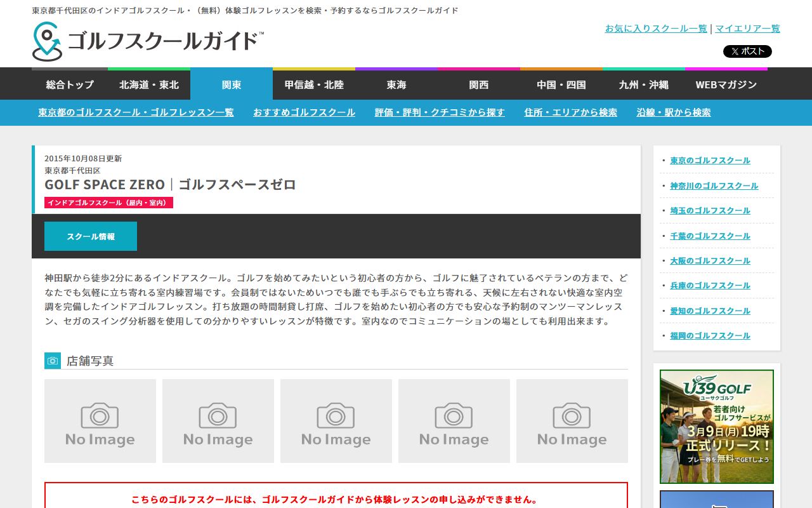The height and width of the screenshot is (508, 812).
Task: Open 兵庫のゴルフスクール sidebar link
Action: (x=710, y=286)
